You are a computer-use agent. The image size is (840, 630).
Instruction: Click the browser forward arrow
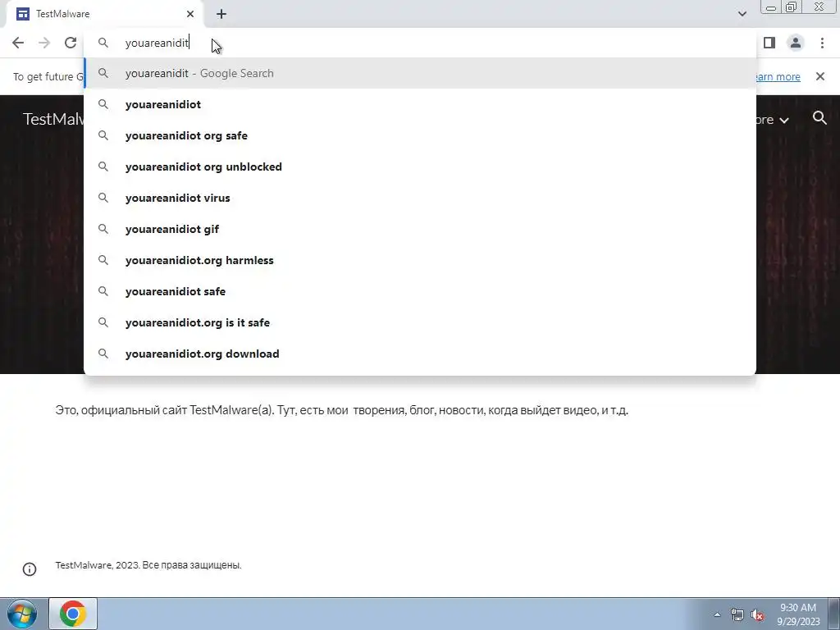coord(44,43)
